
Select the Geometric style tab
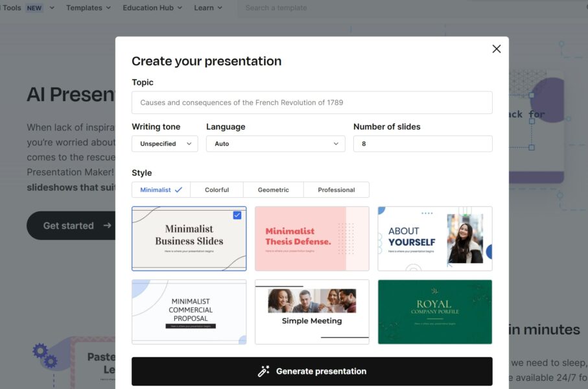tap(274, 190)
